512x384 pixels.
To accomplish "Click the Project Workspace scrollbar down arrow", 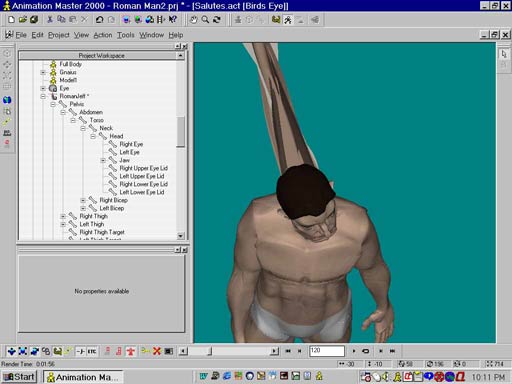I will [x=180, y=236].
